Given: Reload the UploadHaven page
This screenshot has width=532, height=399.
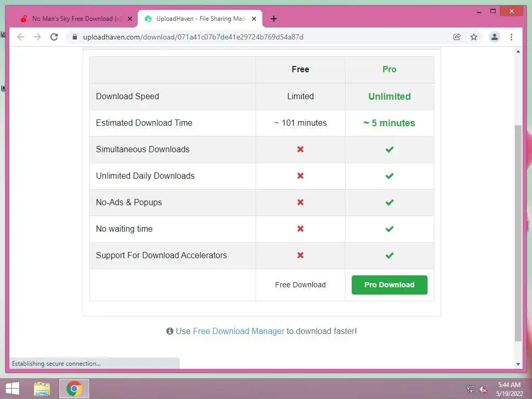Looking at the screenshot, I should pos(54,37).
